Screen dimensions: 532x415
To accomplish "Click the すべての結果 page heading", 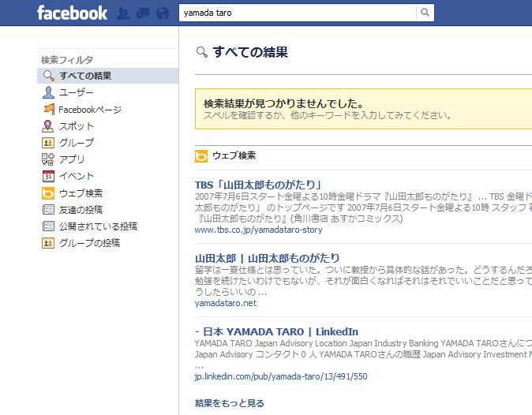I will [250, 52].
